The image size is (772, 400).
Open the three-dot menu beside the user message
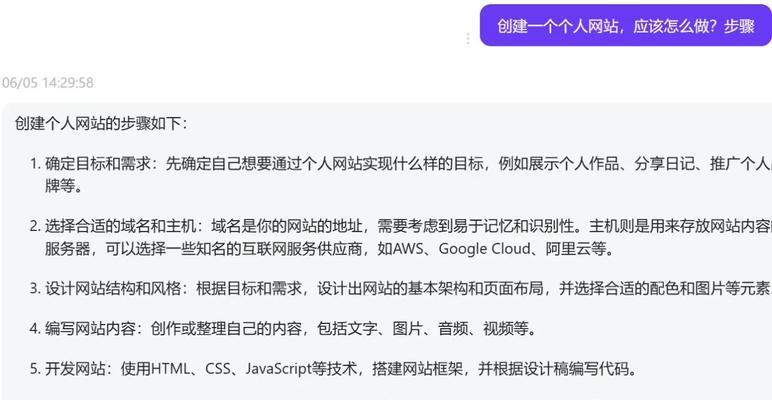coord(468,38)
